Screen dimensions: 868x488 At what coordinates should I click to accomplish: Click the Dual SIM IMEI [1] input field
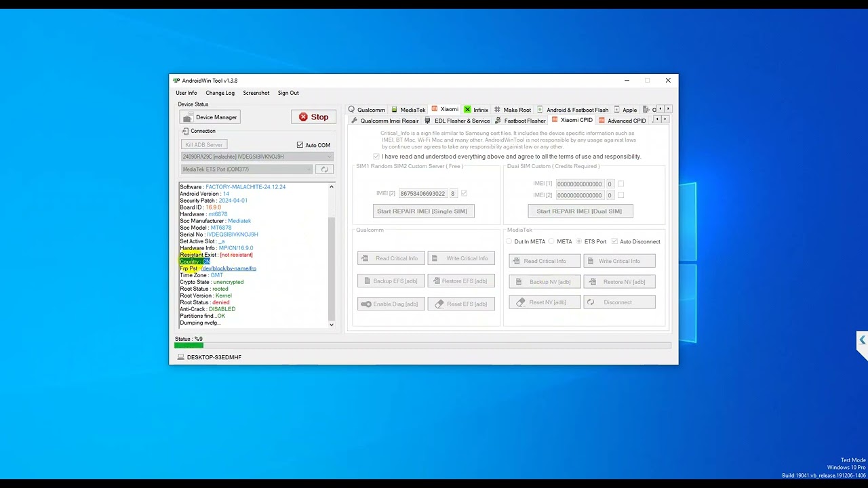coord(579,184)
